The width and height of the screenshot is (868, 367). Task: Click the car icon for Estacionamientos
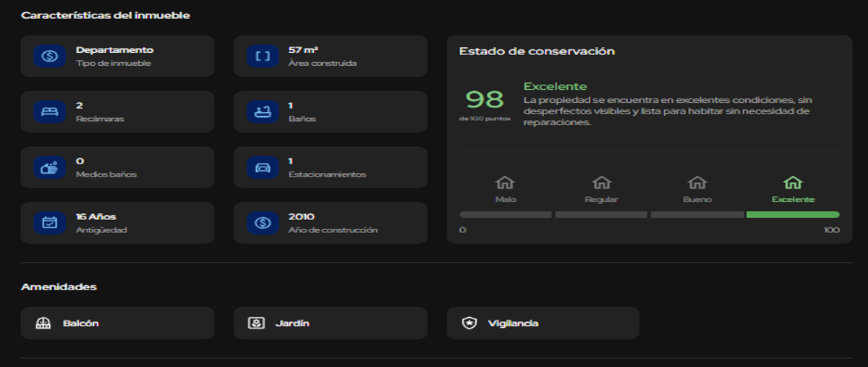click(x=263, y=167)
